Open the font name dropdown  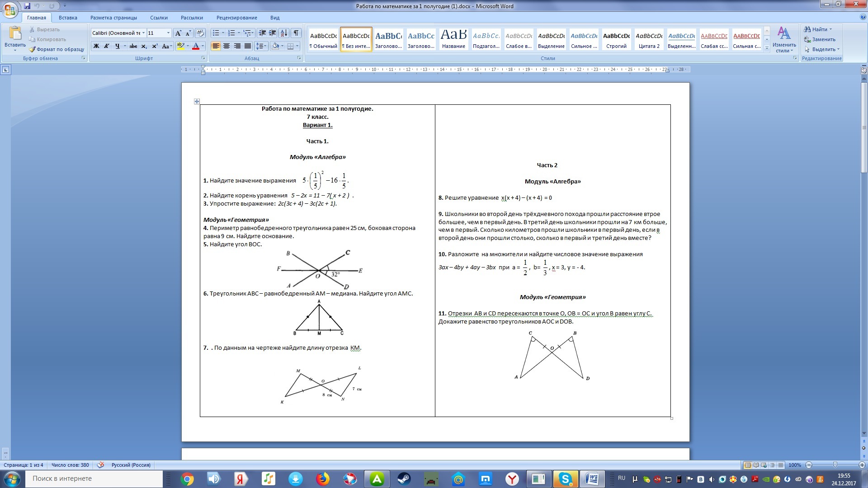coord(143,33)
